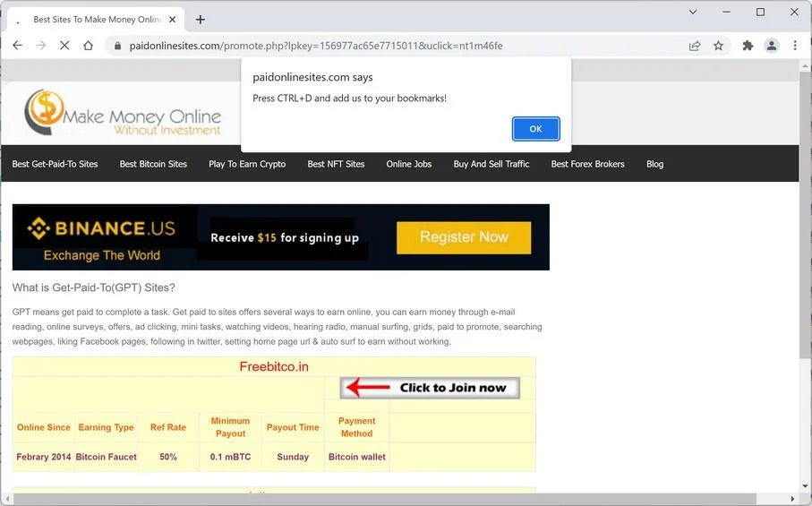812x506 pixels.
Task: Click the 50% ref rate cell
Action: pyautogui.click(x=167, y=457)
